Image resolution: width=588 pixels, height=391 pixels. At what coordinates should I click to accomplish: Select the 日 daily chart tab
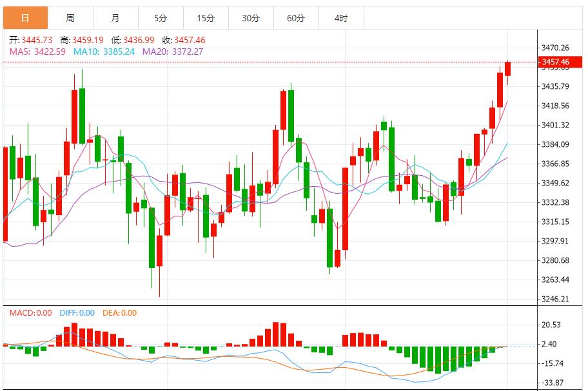25,18
